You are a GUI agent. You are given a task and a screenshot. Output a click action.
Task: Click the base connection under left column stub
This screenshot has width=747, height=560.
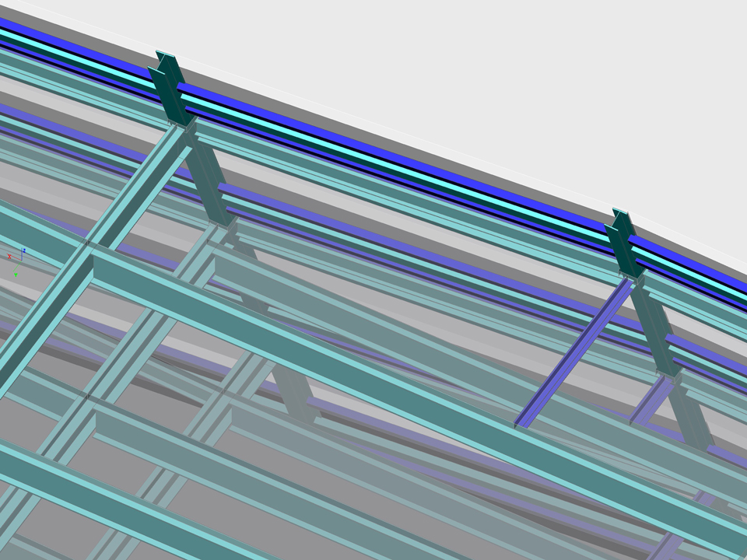point(179,124)
